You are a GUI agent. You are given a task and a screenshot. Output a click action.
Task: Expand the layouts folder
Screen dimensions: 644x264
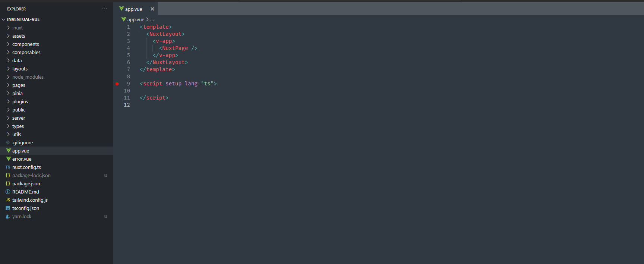(x=8, y=69)
